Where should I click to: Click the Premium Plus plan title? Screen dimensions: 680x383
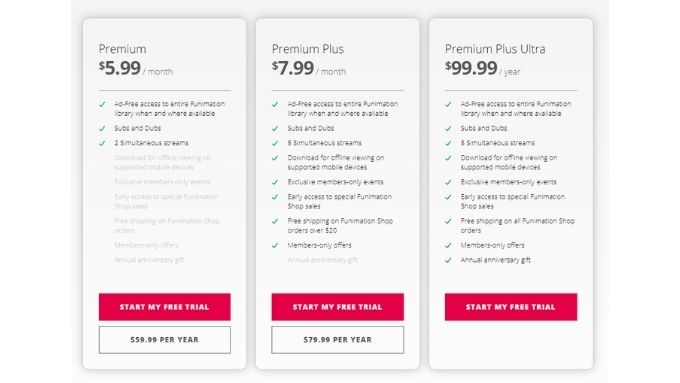click(x=308, y=49)
